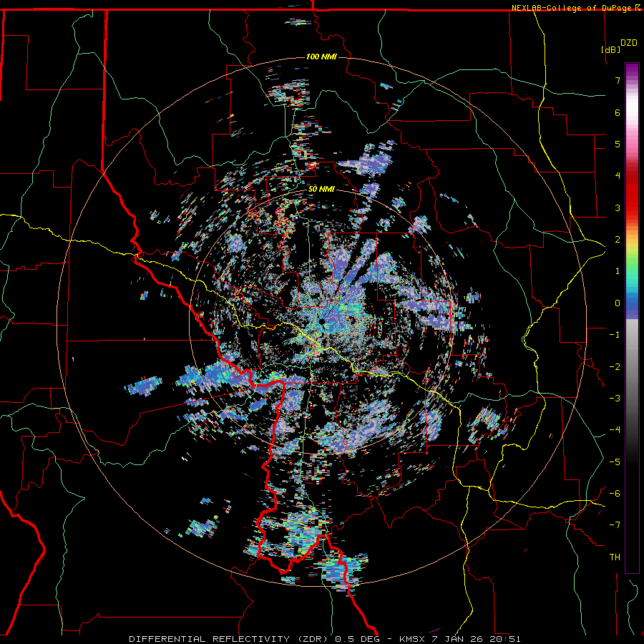Click the 5 value on the color scale

click(x=618, y=144)
